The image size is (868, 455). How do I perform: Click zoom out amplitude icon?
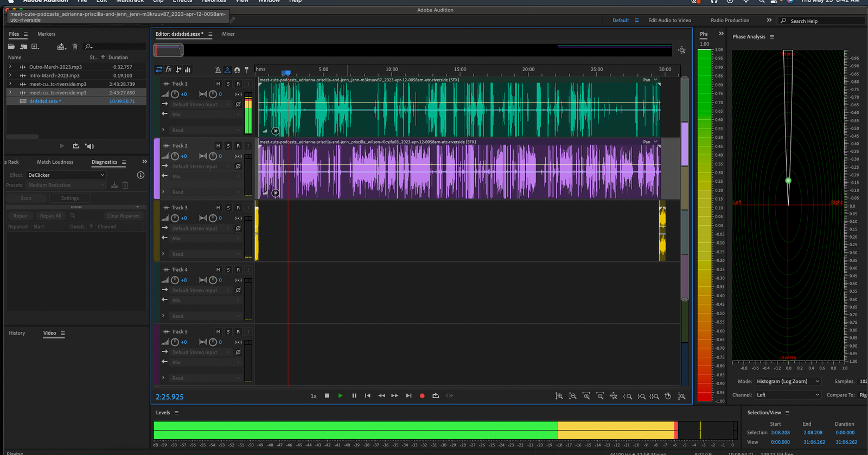573,396
